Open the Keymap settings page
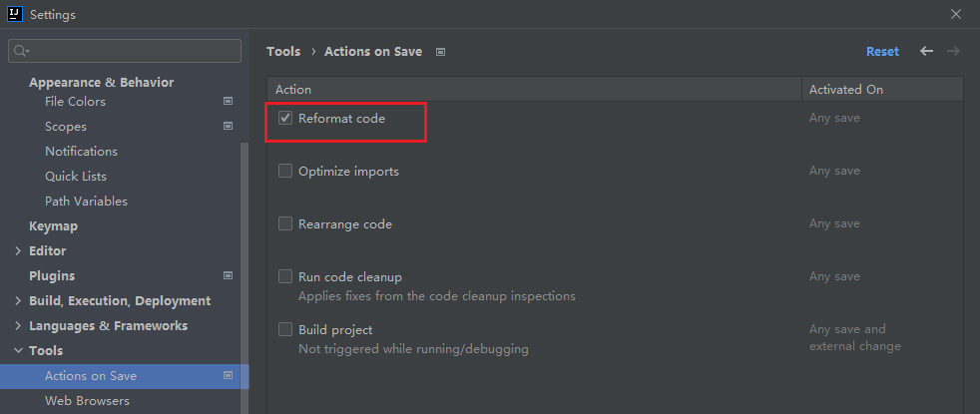980x414 pixels. pyautogui.click(x=53, y=226)
